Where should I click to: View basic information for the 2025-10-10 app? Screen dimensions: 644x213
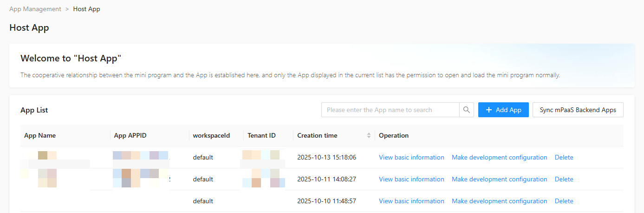tap(411, 201)
